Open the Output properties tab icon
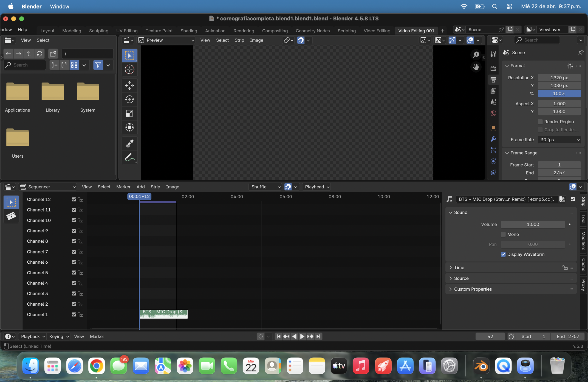The image size is (588, 382). (x=493, y=80)
